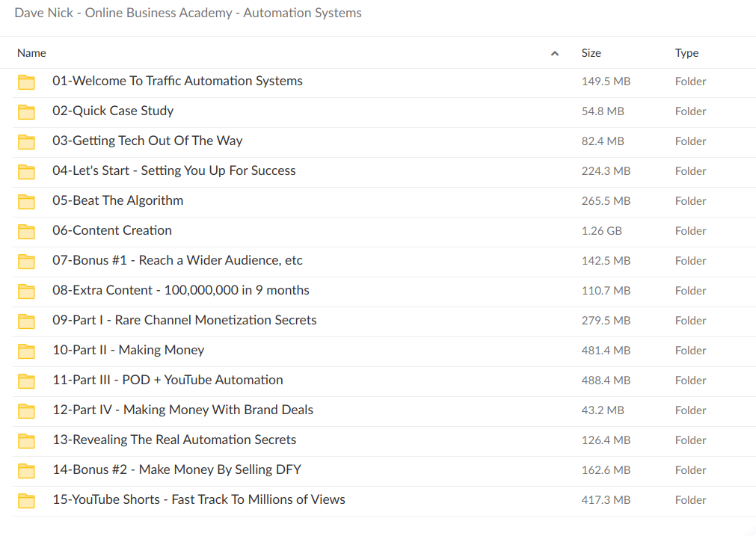This screenshot has width=756, height=536.
Task: Open 08-Extra Content - 100,000,000 in 9 months
Action: tap(180, 291)
